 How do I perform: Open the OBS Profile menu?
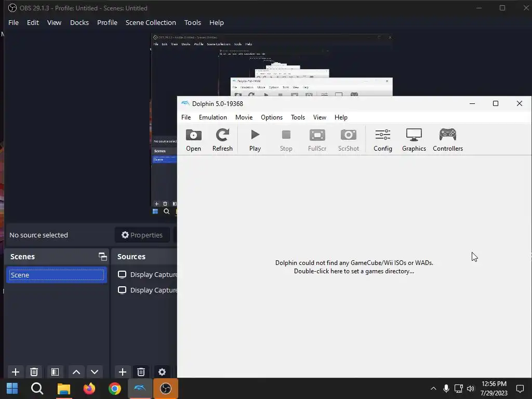[x=107, y=23]
